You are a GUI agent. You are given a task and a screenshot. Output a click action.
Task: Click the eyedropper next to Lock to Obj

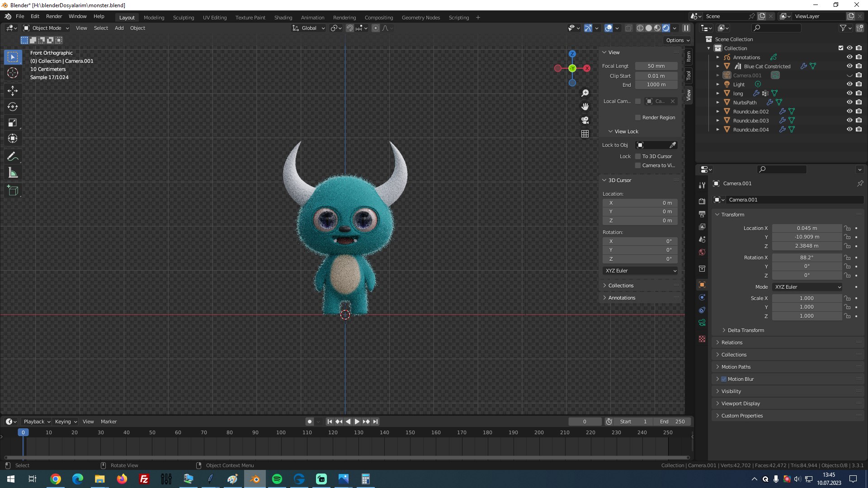pos(673,145)
